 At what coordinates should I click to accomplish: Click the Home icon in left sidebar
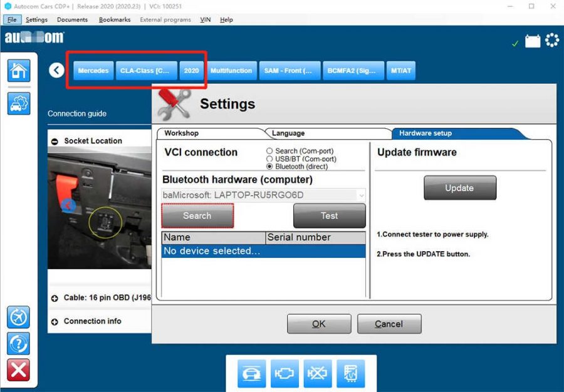pos(19,71)
